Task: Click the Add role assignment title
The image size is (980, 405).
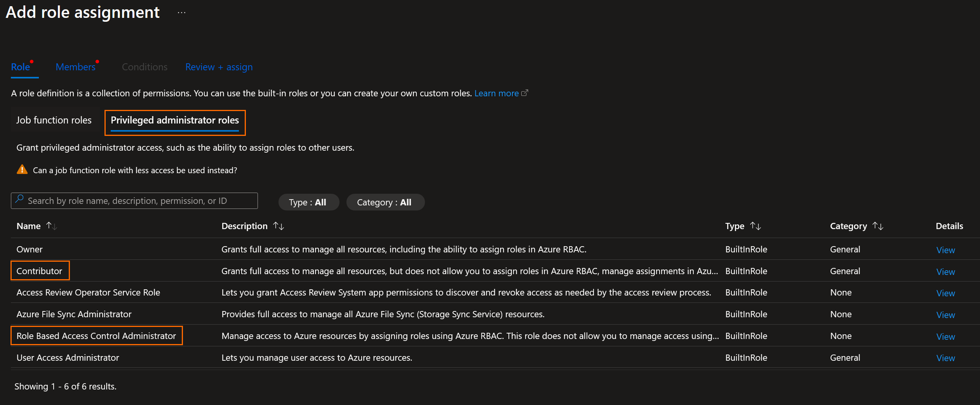Action: click(82, 12)
